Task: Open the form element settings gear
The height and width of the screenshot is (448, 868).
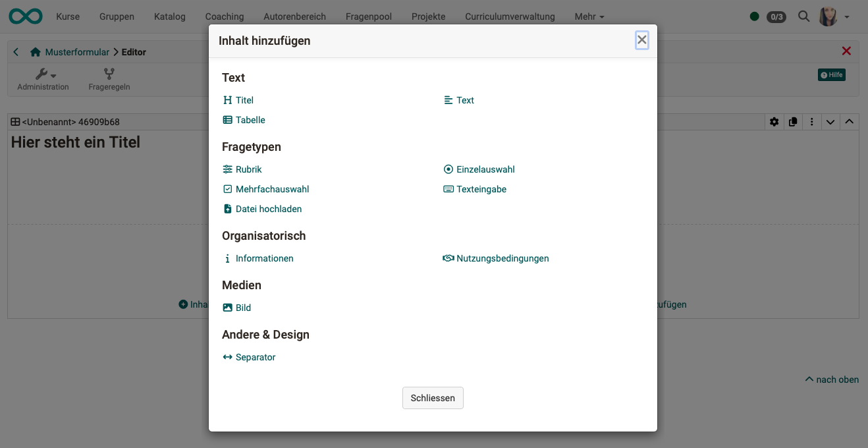Action: (x=774, y=122)
